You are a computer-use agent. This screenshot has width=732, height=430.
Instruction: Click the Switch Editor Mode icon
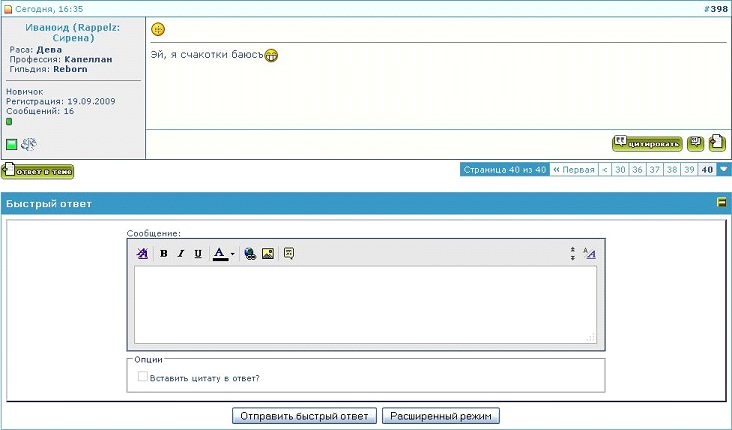(x=590, y=254)
